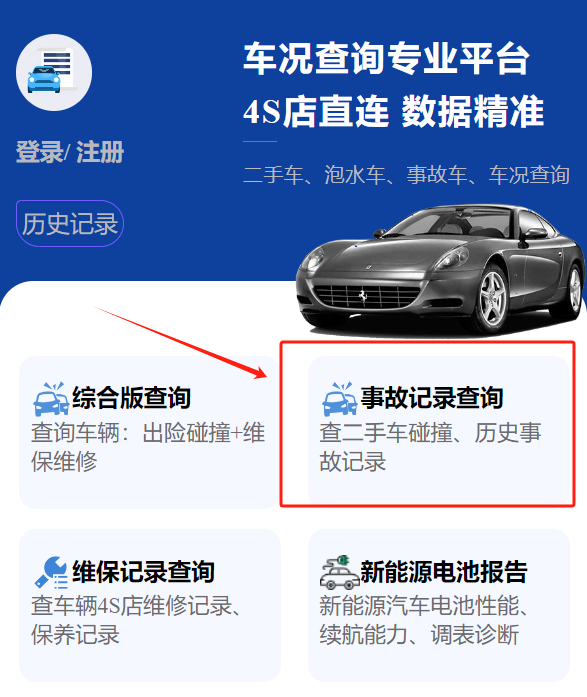The width and height of the screenshot is (587, 697).
Task: Click the car document avatar icon
Action: tap(54, 72)
